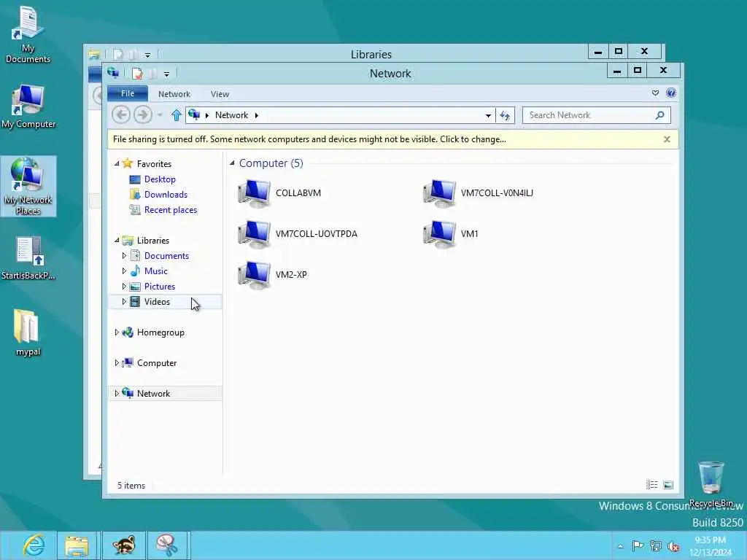Go forward with the Forward arrow
The width and height of the screenshot is (747, 560).
pos(143,114)
